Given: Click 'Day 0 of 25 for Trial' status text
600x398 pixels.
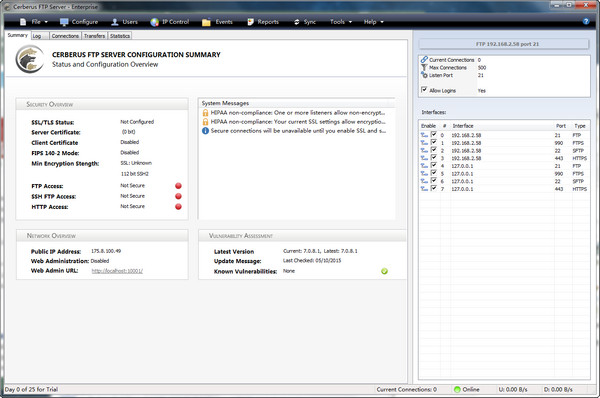Looking at the screenshot, I should click(31, 390).
